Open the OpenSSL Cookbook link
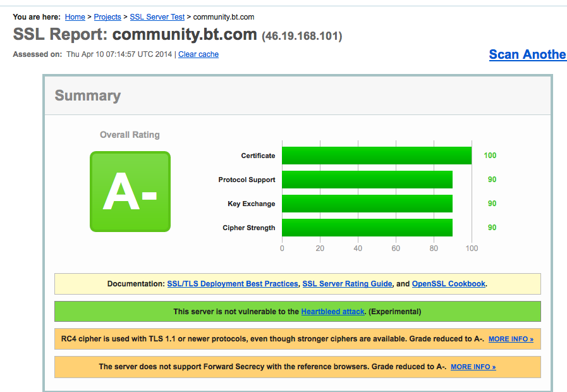Image resolution: width=567 pixels, height=392 pixels. 448,284
